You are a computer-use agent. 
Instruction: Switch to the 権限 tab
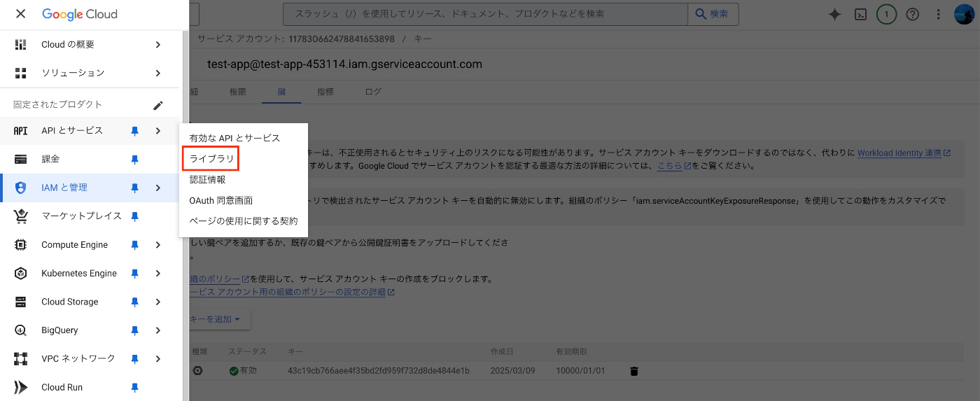tap(237, 92)
